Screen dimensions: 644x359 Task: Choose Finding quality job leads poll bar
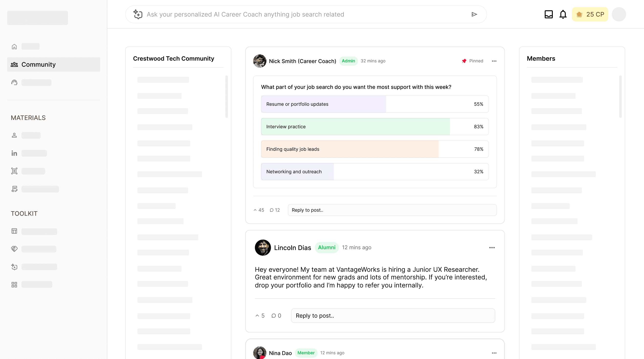[375, 149]
